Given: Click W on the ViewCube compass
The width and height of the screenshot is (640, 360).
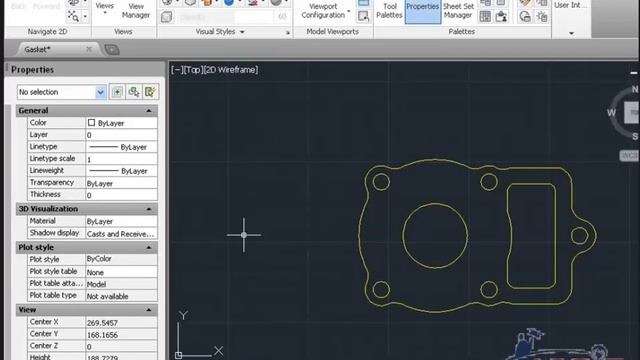Looking at the screenshot, I should click(611, 113).
